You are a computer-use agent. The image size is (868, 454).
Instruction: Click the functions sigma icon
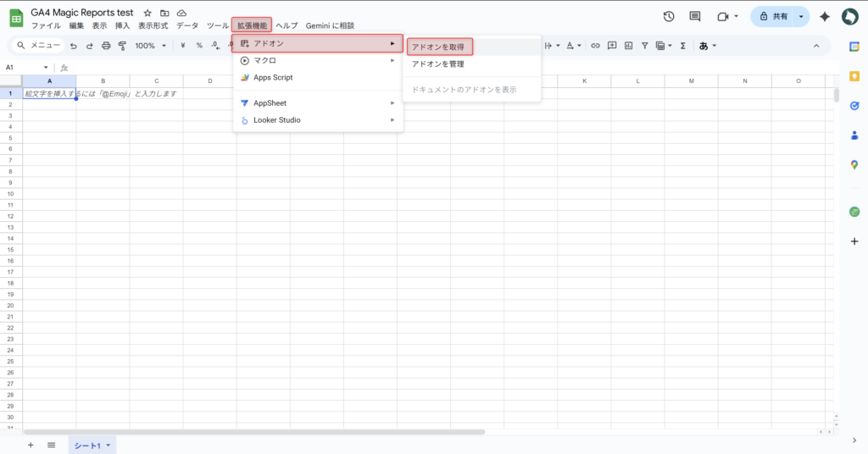[683, 46]
